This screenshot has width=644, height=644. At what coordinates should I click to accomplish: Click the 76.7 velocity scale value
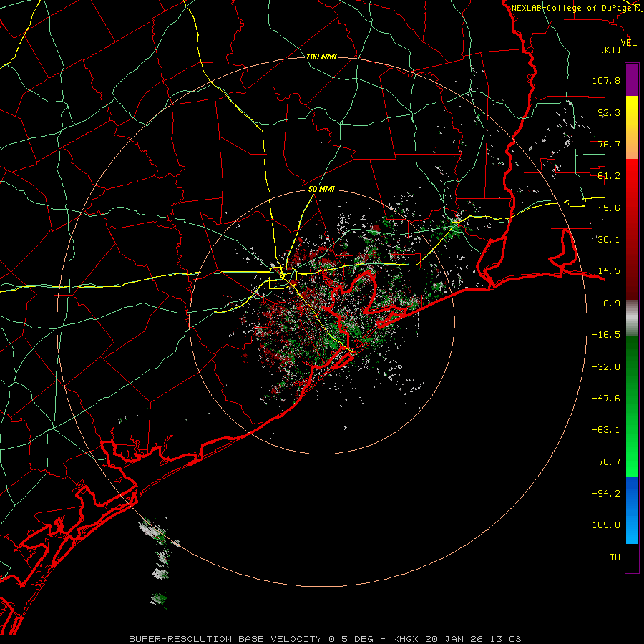[x=609, y=144]
